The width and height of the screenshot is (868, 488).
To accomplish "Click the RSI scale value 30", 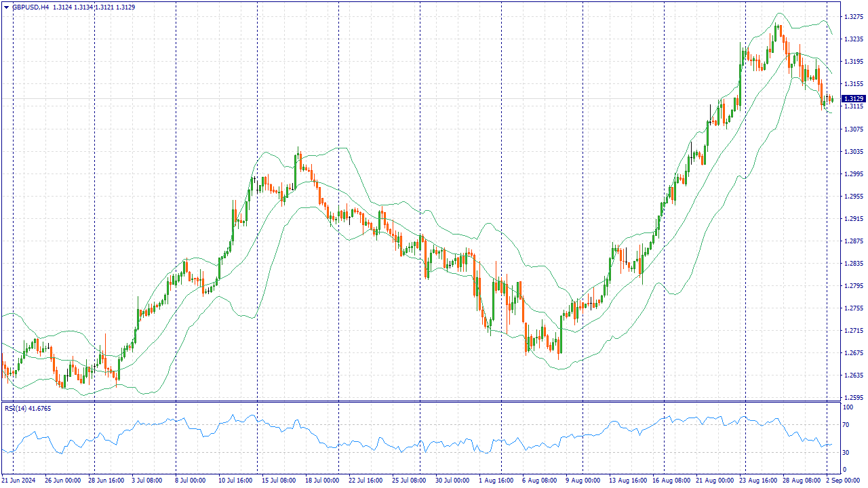I will [x=846, y=452].
